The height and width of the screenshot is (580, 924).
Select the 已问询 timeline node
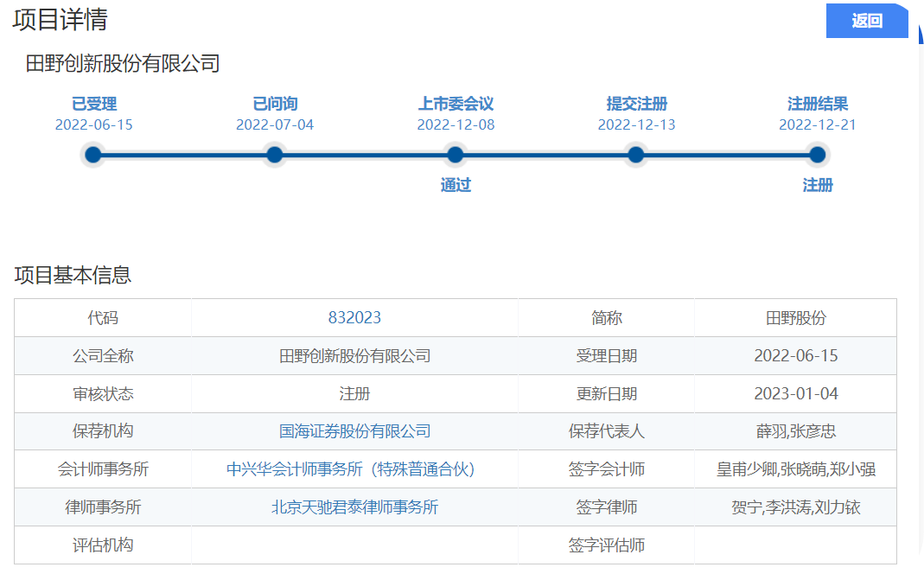tap(275, 155)
